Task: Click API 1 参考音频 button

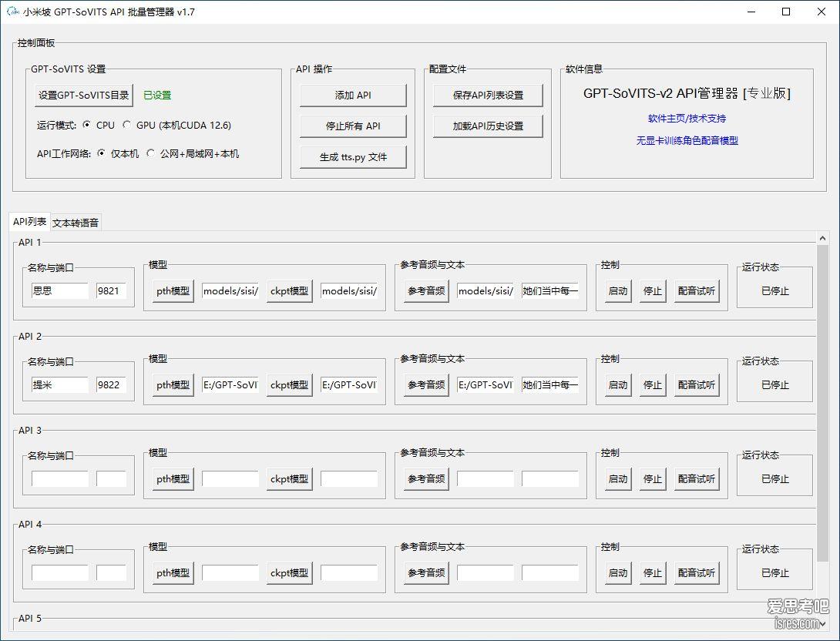Action: 426,290
